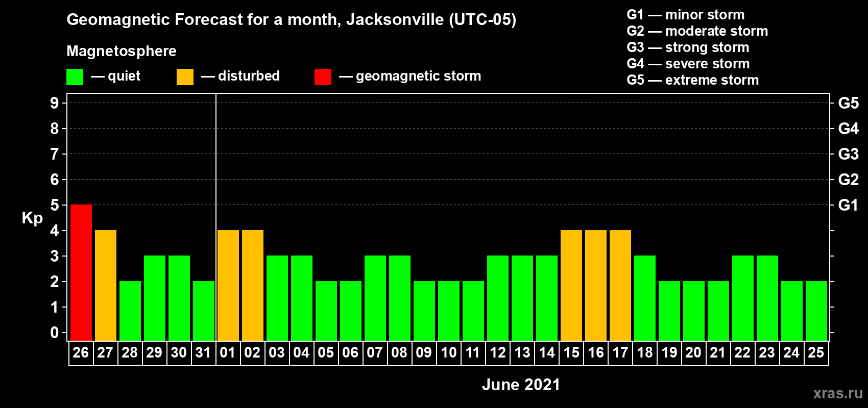Click the date label 20
The height and width of the screenshot is (408, 868).
tap(693, 352)
